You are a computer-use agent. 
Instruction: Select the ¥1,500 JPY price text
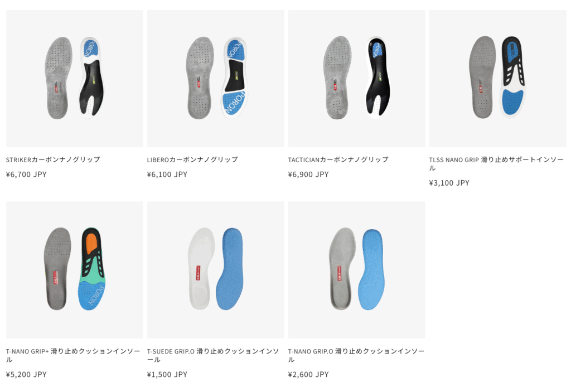point(167,375)
